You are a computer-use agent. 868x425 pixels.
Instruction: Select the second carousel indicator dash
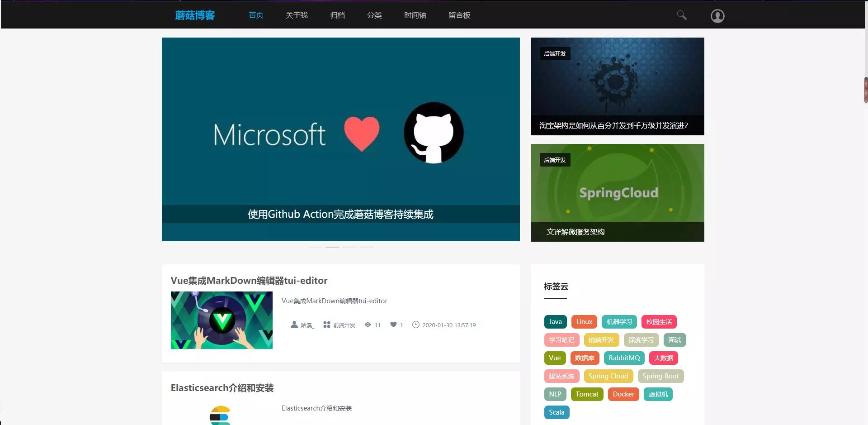[332, 247]
